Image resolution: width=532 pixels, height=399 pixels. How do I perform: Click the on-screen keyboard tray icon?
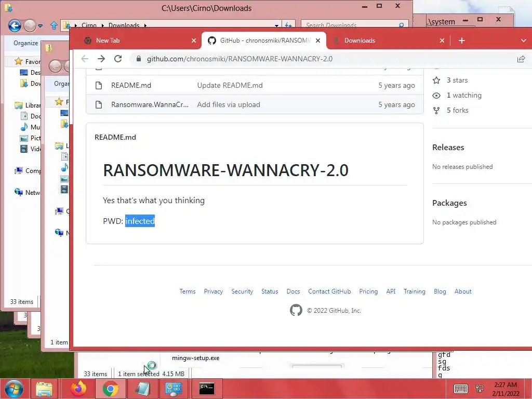(x=460, y=389)
